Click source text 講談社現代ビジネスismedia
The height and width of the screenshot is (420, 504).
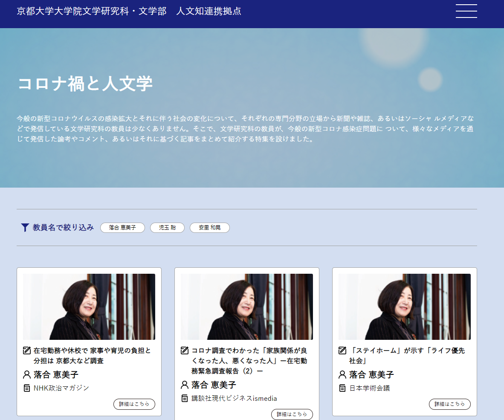click(234, 398)
